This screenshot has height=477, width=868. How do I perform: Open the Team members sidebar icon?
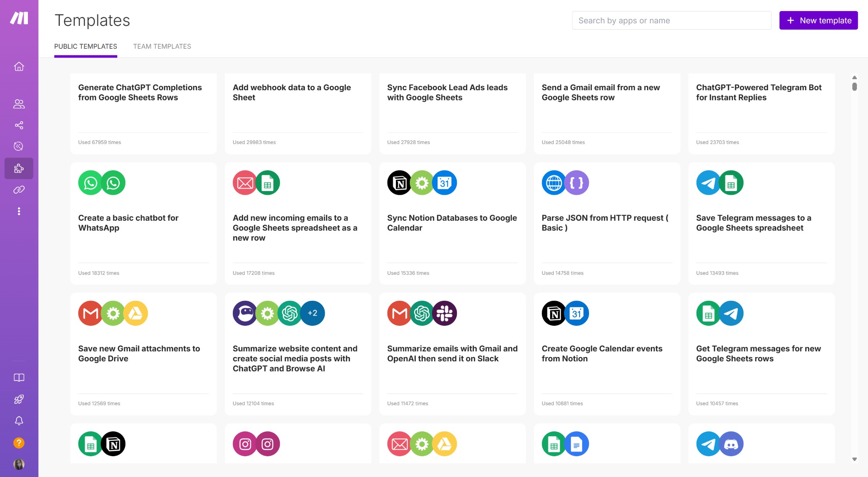coord(19,104)
